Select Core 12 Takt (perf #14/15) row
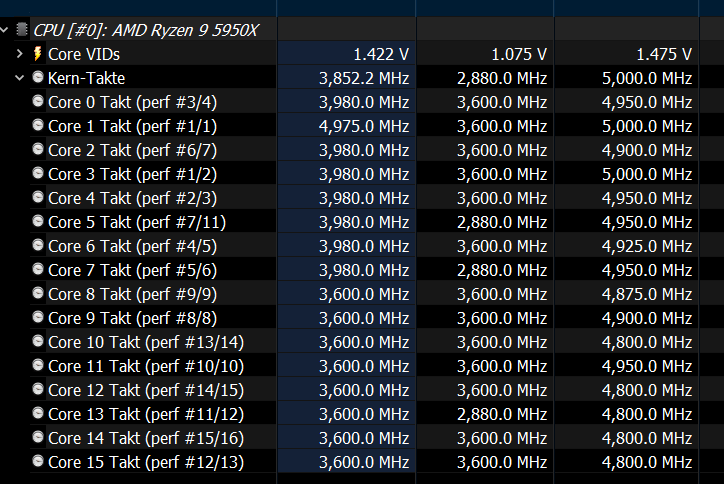 [x=362, y=390]
